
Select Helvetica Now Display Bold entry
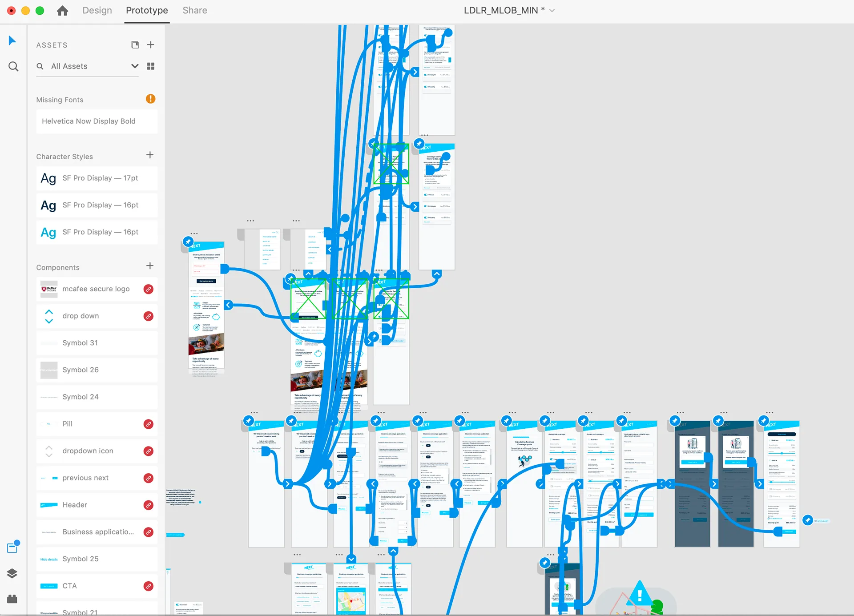97,121
